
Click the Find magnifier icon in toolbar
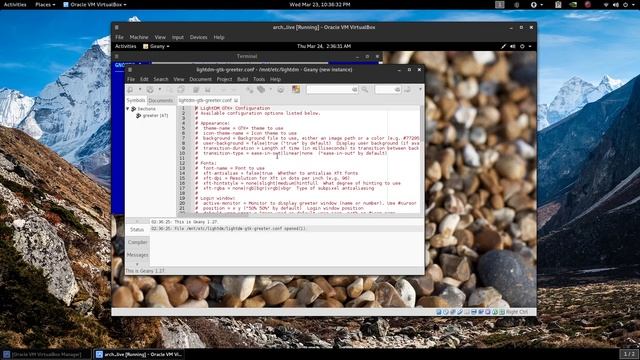tap(364, 89)
